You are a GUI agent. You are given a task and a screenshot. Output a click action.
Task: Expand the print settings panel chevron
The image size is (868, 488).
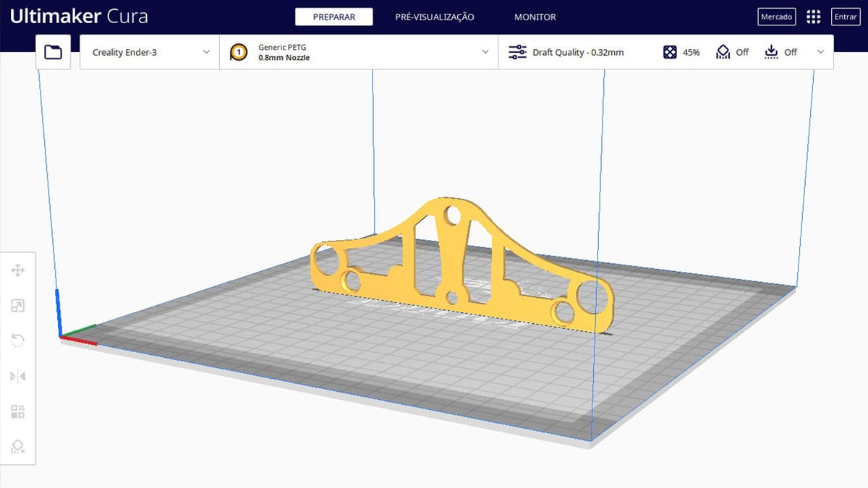[x=820, y=52]
